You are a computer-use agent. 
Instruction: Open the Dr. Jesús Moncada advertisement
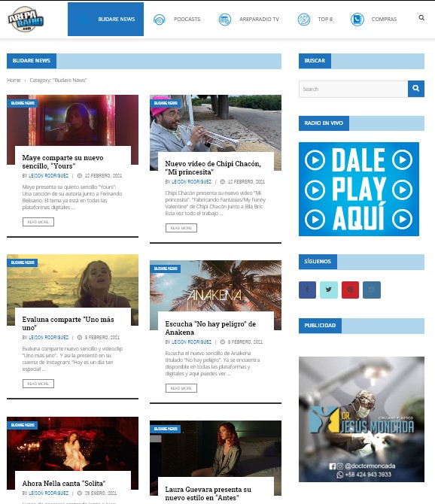pyautogui.click(x=361, y=419)
